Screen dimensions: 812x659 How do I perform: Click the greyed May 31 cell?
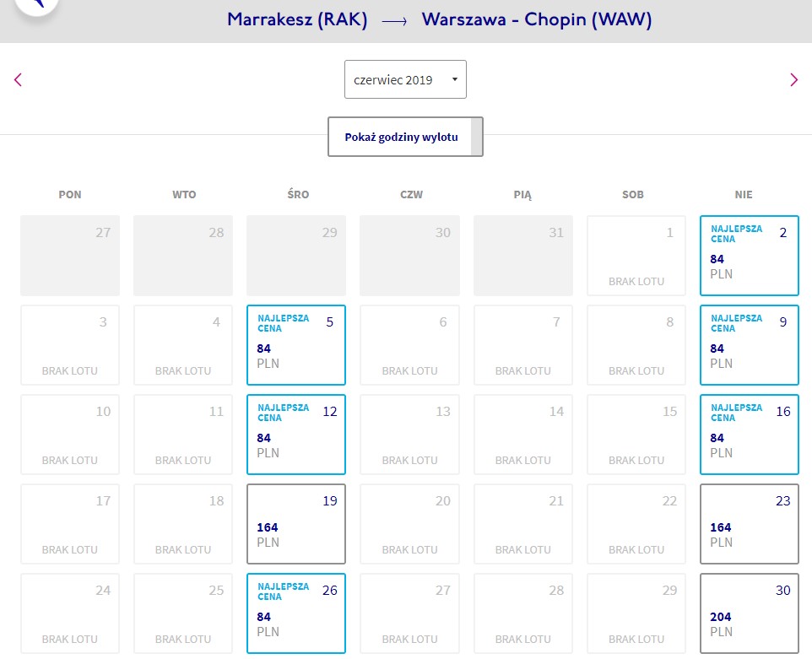523,256
